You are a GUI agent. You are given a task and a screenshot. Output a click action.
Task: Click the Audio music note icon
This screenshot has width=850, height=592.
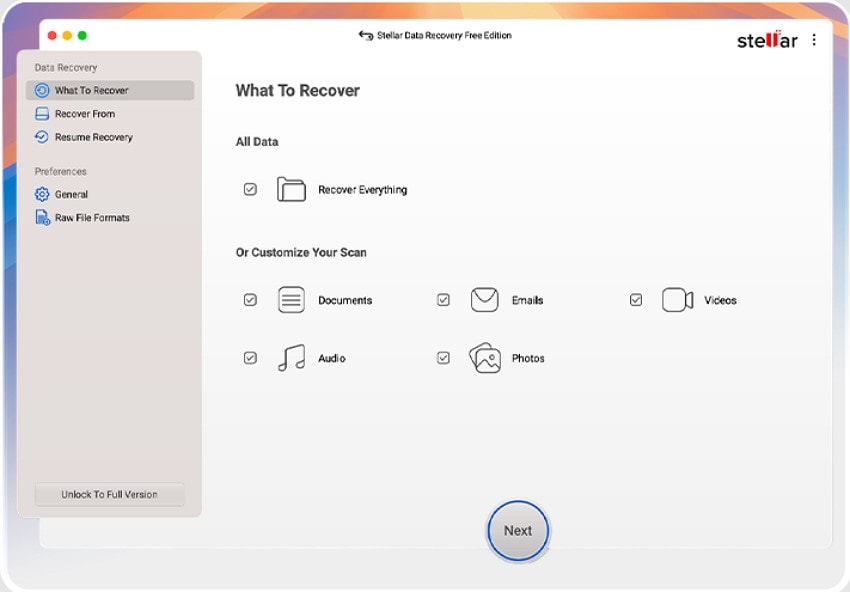(292, 358)
